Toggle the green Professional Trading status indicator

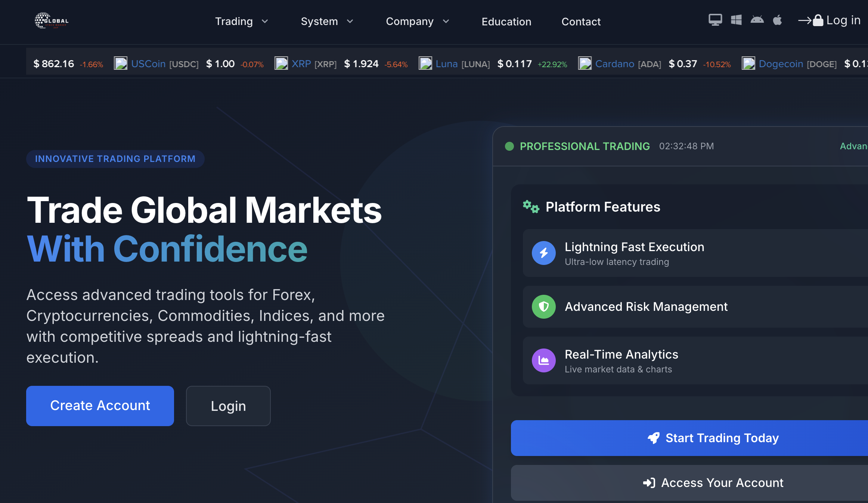click(509, 146)
